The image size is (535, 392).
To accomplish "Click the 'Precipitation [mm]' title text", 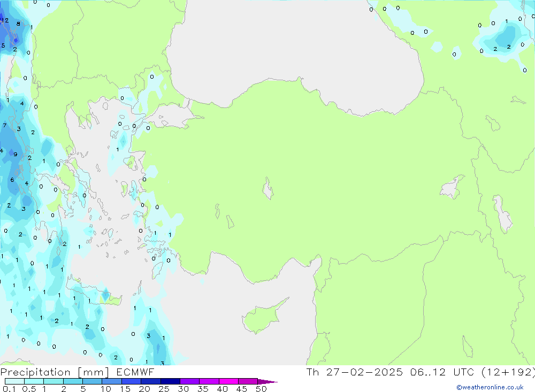I will pos(55,372).
